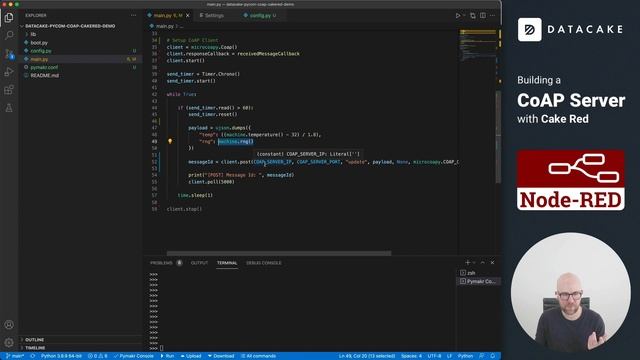Click the Run Python file play icon

[x=458, y=16]
